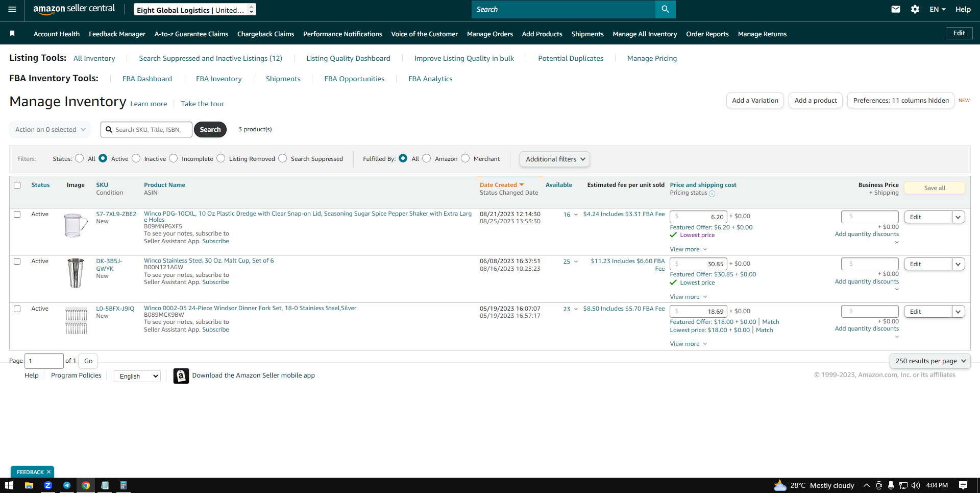
Task: Open File Explorer from the taskbar
Action: pos(29,485)
